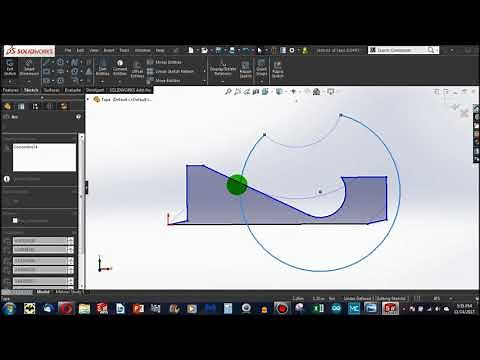Click the green cursor highlight on arc
480x360 pixels.
tap(237, 185)
